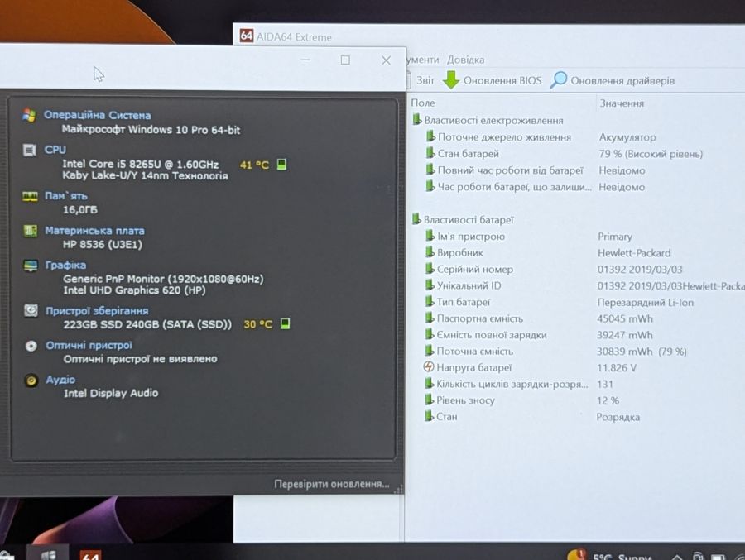Click Перевірити оновлення... at the window bottom
This screenshot has height=560, width=745.
(x=332, y=484)
